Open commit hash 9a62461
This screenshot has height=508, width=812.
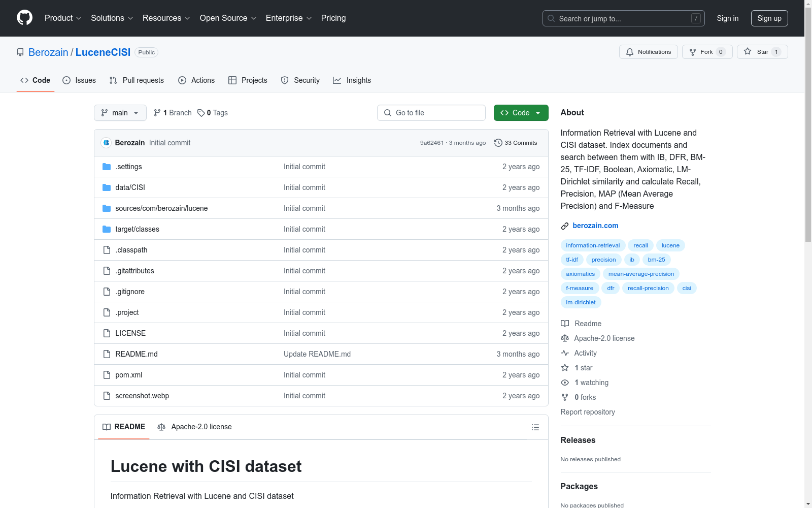(432, 143)
